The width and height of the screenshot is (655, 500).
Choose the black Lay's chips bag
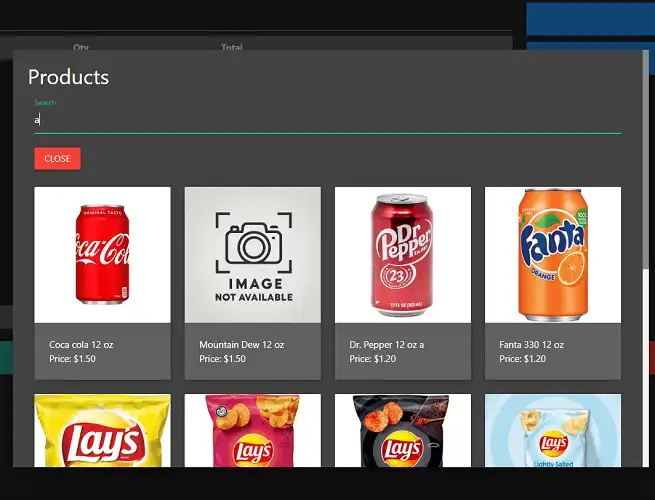[402, 431]
